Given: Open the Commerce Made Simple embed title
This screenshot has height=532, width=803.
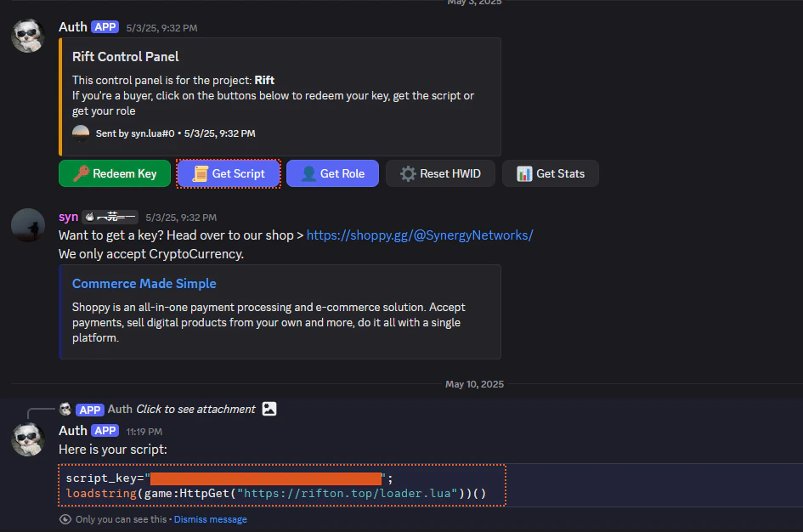Looking at the screenshot, I should coord(144,284).
